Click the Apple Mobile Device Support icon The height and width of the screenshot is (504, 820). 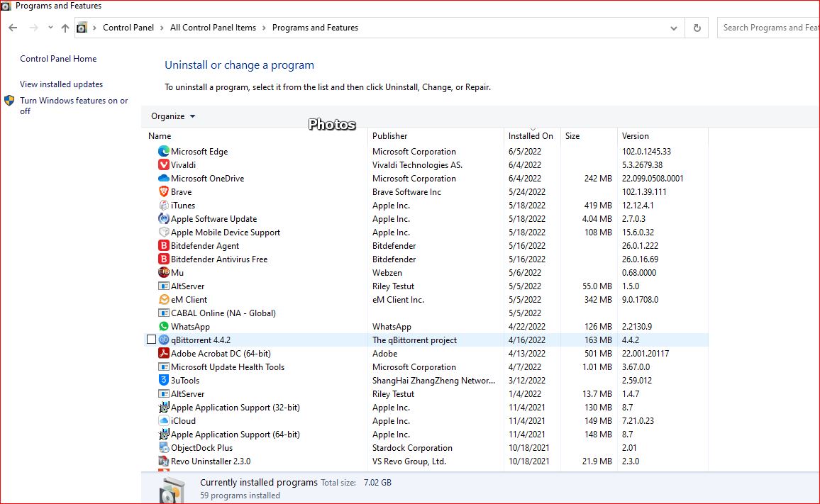pyautogui.click(x=164, y=232)
